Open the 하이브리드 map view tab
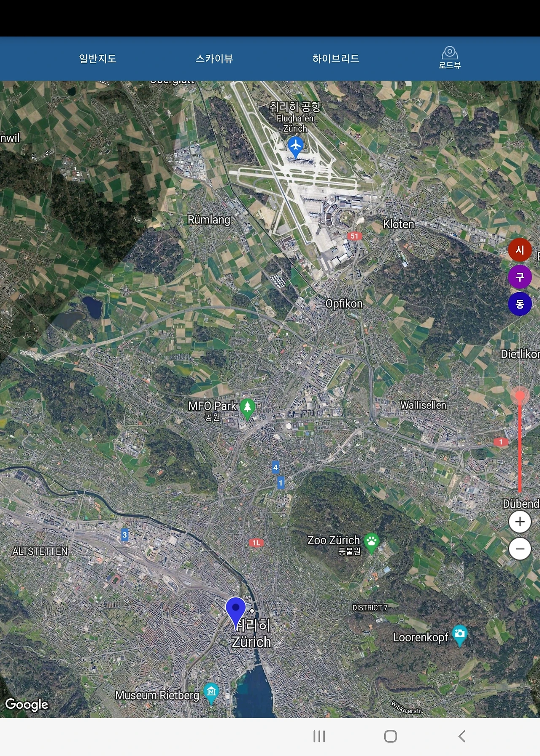This screenshot has height=756, width=540. [x=336, y=59]
